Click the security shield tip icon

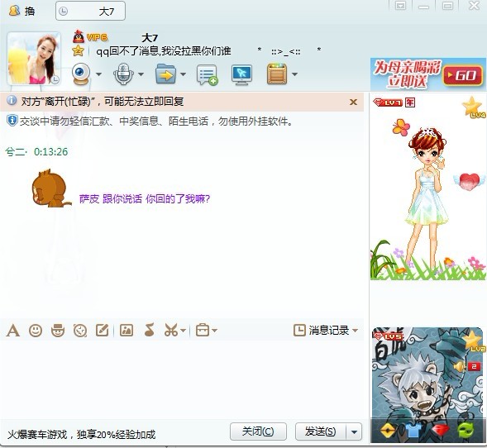[12, 121]
